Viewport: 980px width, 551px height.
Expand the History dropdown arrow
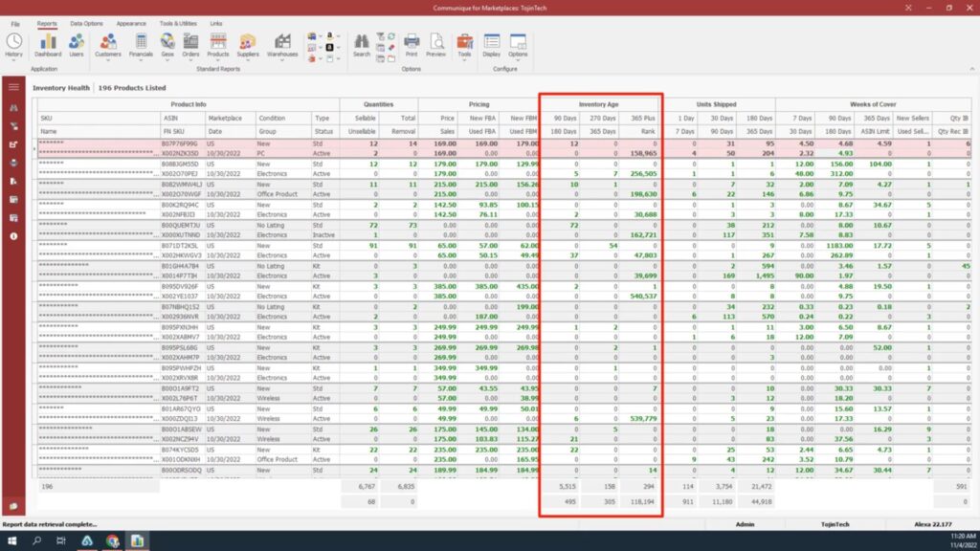click(14, 59)
